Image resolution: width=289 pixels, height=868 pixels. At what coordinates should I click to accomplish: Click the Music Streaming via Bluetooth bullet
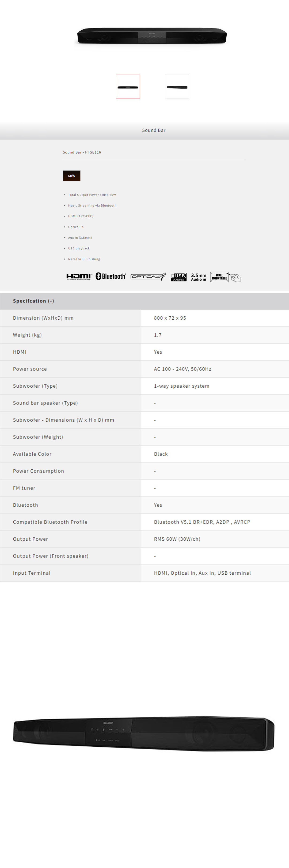92,205
